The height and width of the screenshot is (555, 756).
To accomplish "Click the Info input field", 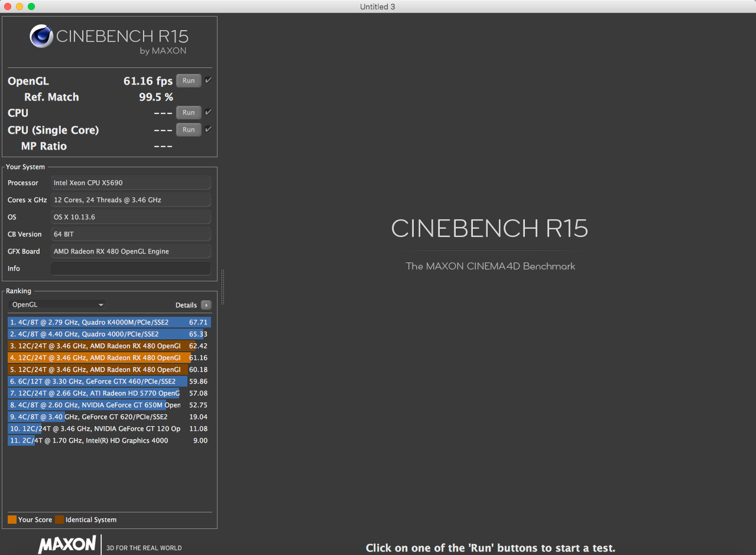I will point(131,268).
